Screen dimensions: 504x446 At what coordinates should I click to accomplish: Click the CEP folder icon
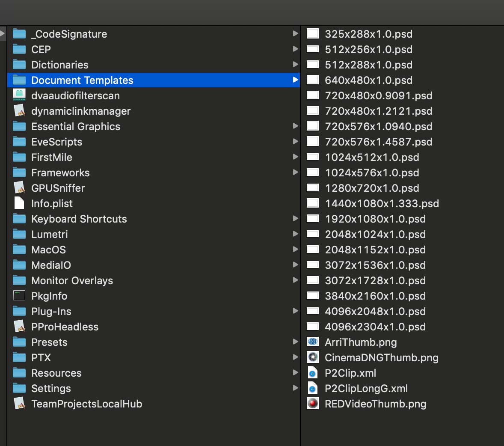pyautogui.click(x=19, y=49)
